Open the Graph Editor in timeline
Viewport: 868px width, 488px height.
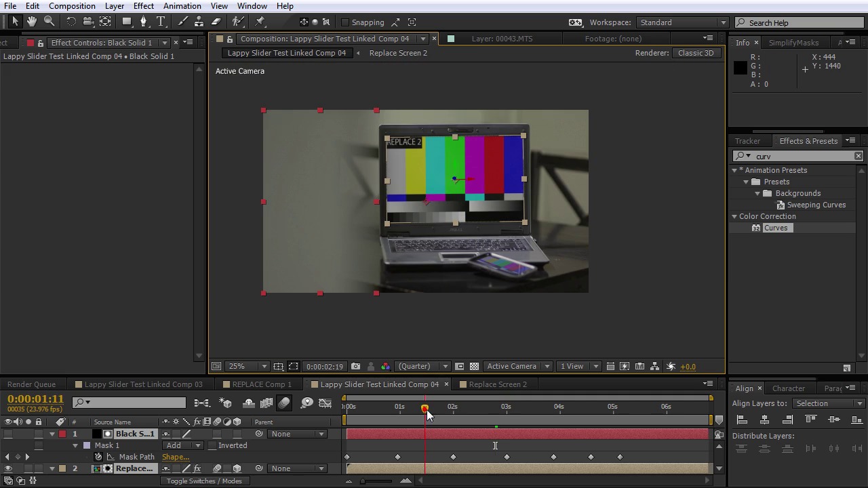point(325,403)
